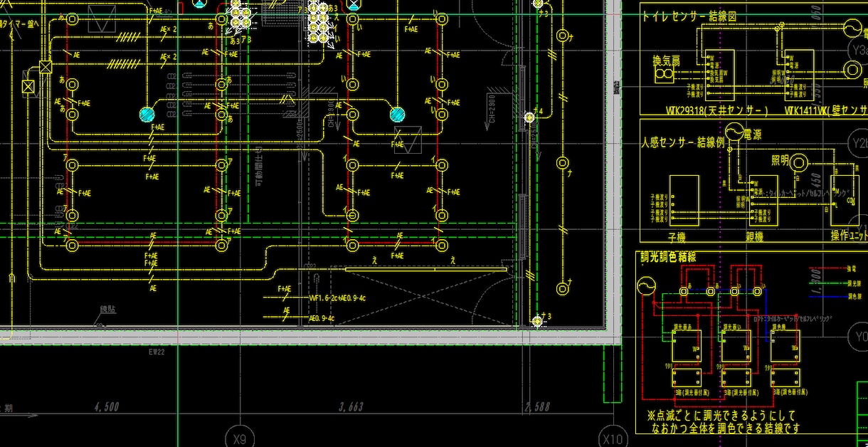Image resolution: width=868 pixels, height=447 pixels.
Task: Select the 人感センサー結線例 title text
Action: point(683,142)
